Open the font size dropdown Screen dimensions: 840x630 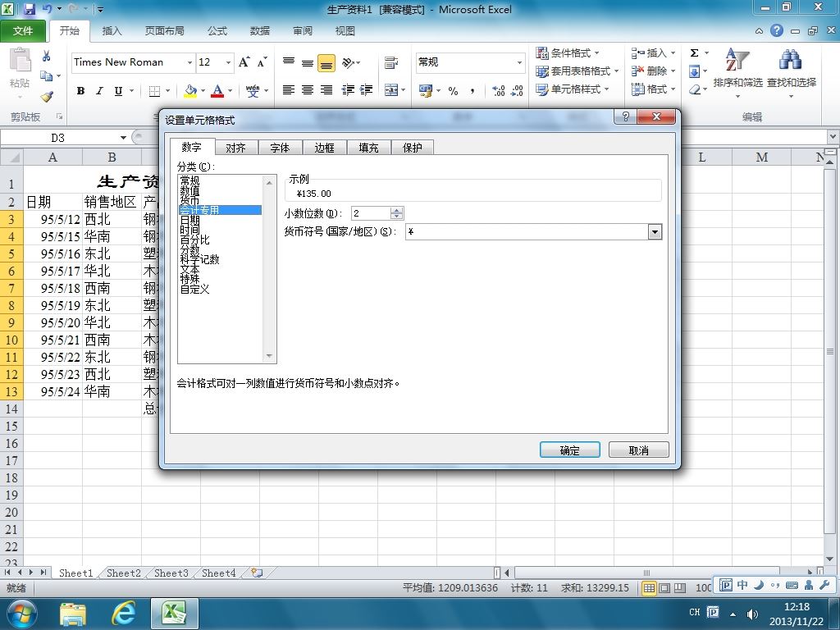click(228, 62)
